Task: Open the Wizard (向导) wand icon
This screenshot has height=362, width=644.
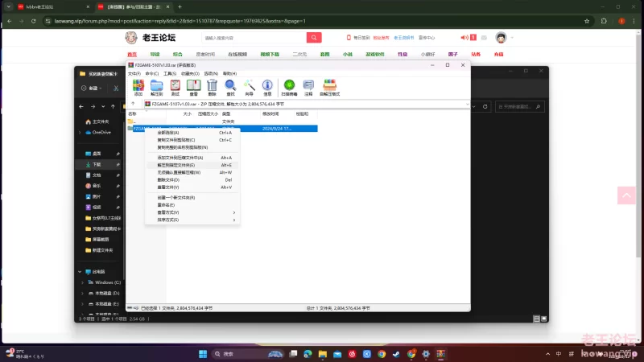Action: point(249,88)
